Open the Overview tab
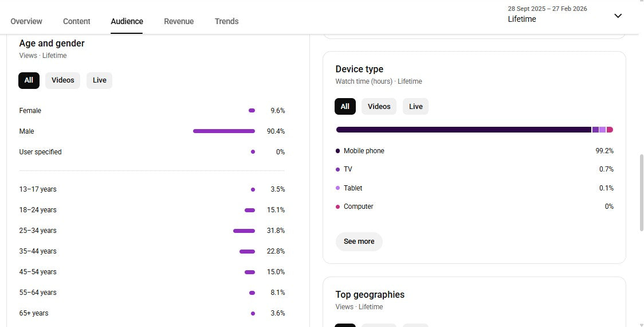This screenshot has width=644, height=327. pos(26,21)
